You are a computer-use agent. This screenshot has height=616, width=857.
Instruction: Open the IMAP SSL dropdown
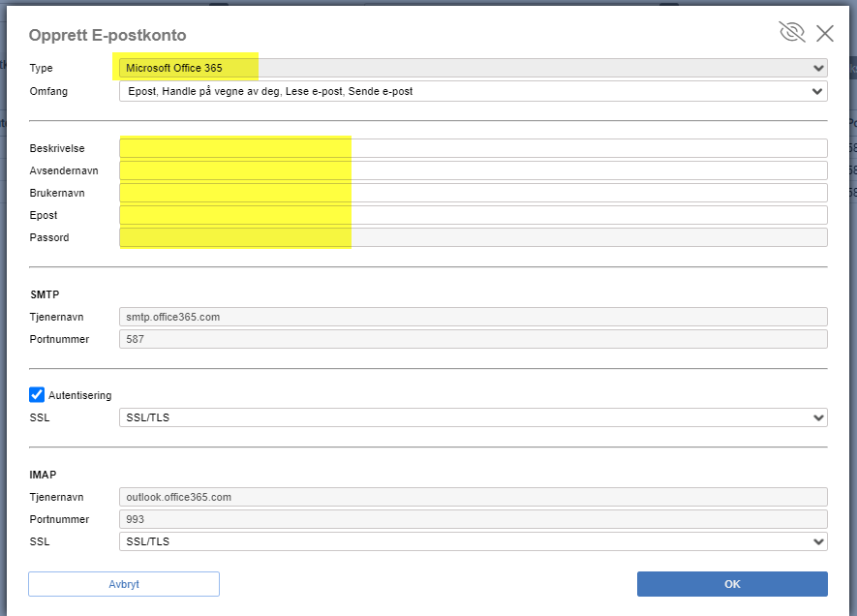point(474,541)
